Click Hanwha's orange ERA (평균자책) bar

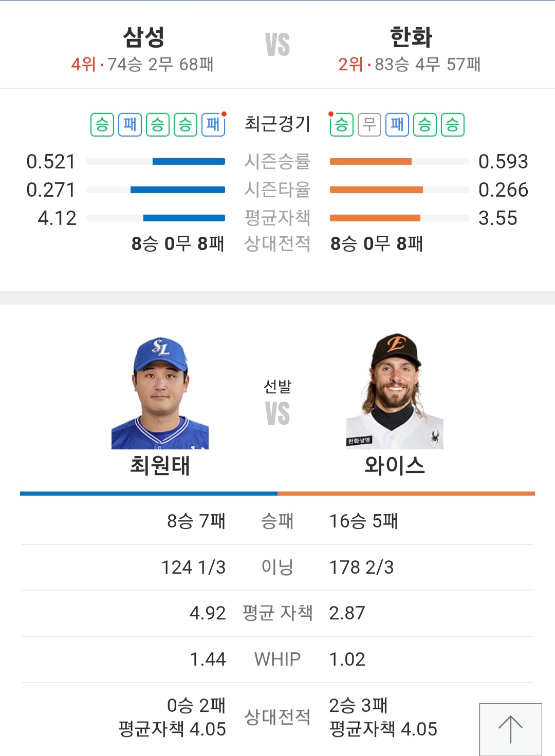point(375,218)
